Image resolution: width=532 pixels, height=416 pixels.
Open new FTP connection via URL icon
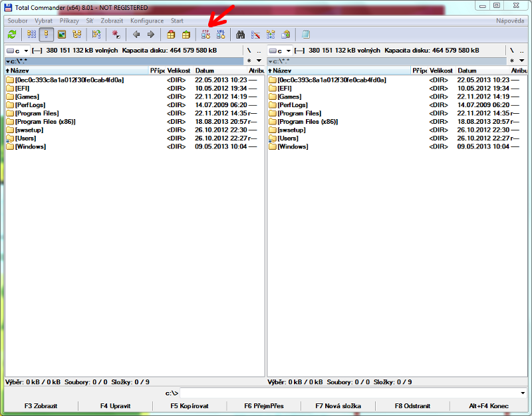221,35
